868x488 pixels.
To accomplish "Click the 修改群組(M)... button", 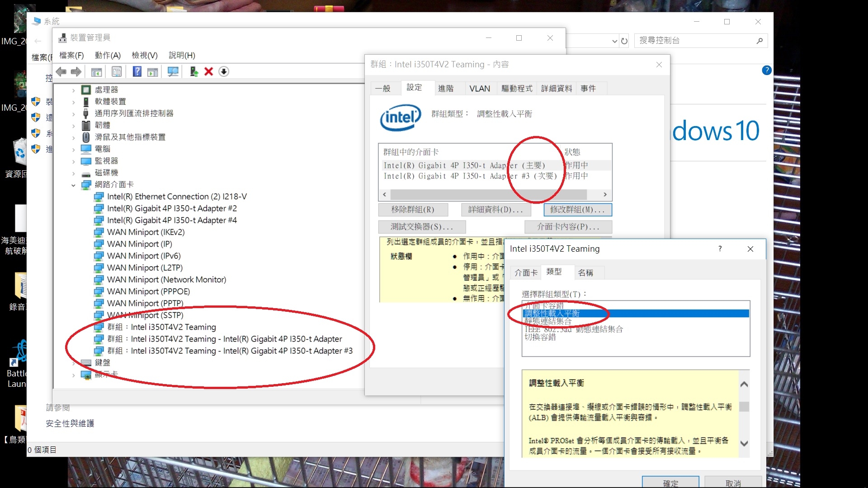I will 577,210.
